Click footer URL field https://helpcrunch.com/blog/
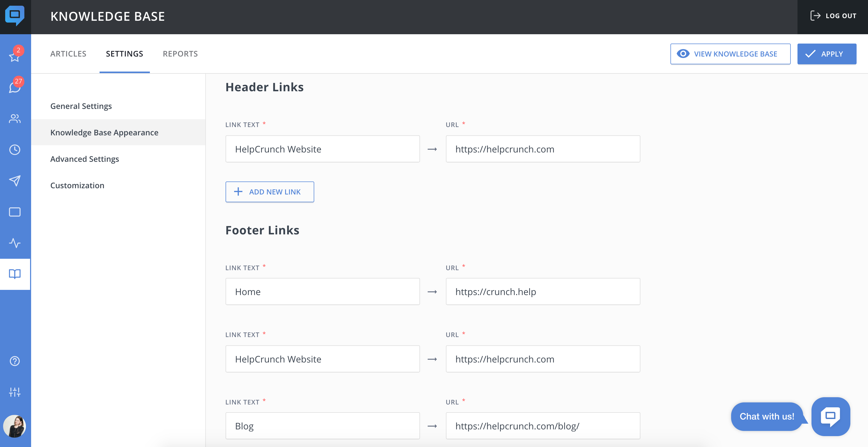 click(543, 426)
